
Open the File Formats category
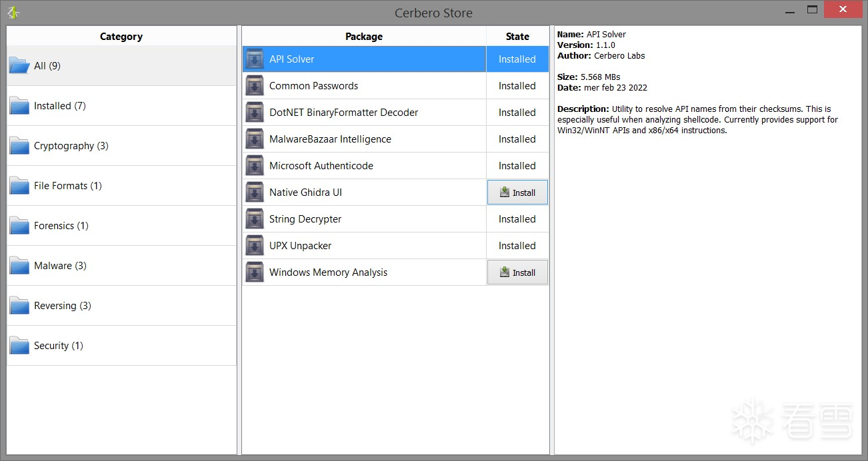pos(68,186)
